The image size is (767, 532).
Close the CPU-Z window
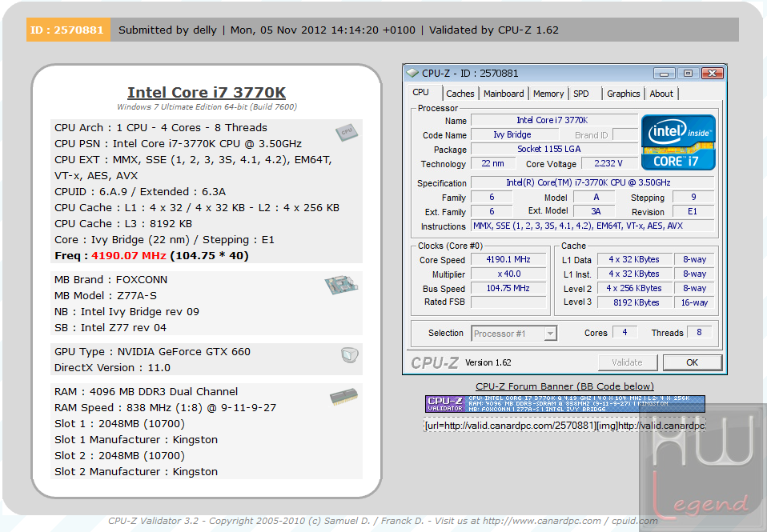(713, 74)
